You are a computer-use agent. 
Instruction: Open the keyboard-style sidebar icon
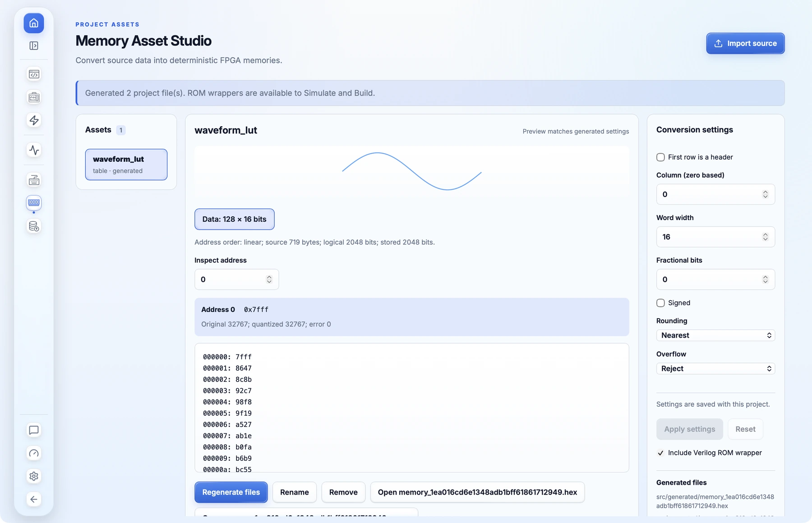(x=34, y=180)
